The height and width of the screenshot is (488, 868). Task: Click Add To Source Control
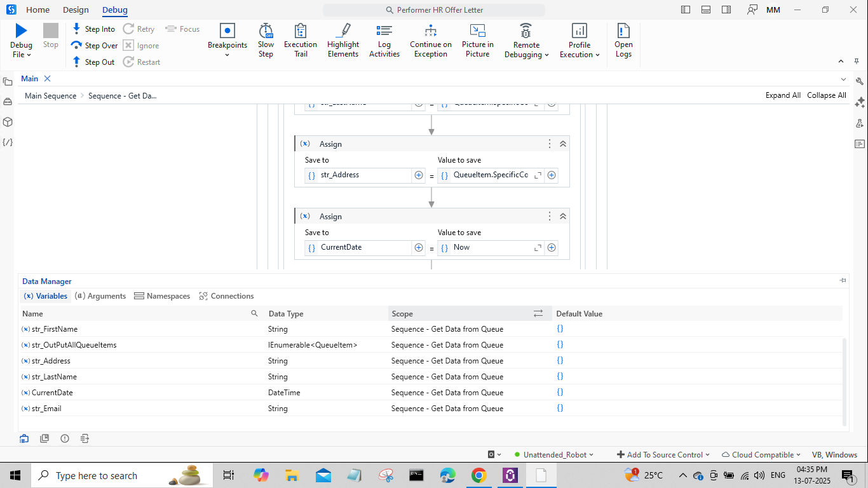point(663,454)
